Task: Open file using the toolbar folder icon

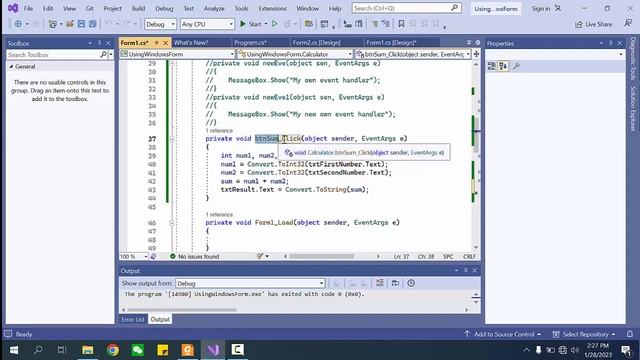Action: (70, 24)
